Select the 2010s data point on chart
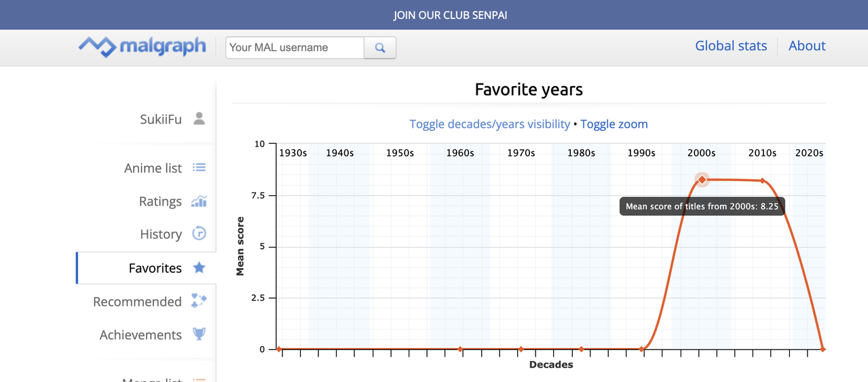This screenshot has width=868, height=382. pyautogui.click(x=762, y=180)
